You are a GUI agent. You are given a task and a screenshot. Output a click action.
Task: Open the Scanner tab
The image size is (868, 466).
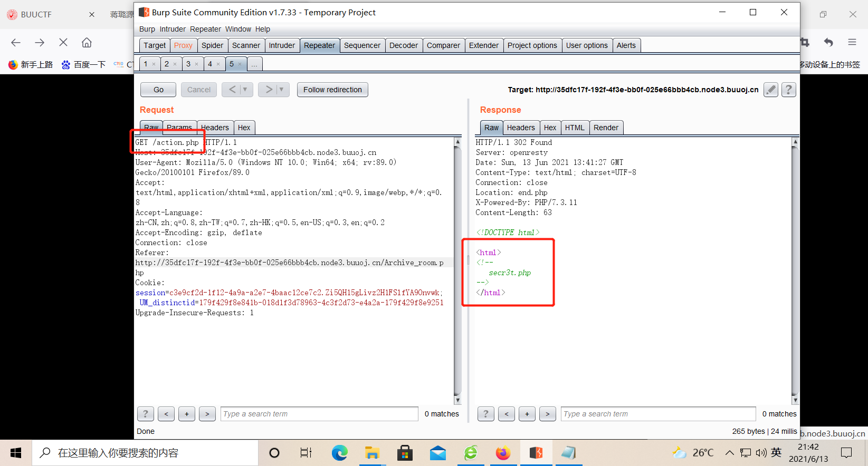coord(246,45)
